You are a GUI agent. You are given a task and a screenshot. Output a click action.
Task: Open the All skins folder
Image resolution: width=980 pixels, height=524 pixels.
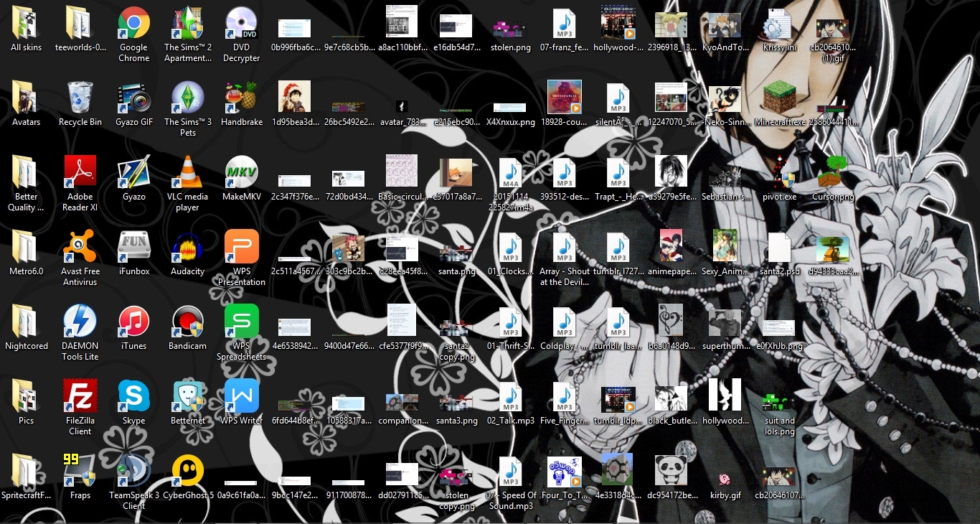tap(27, 24)
